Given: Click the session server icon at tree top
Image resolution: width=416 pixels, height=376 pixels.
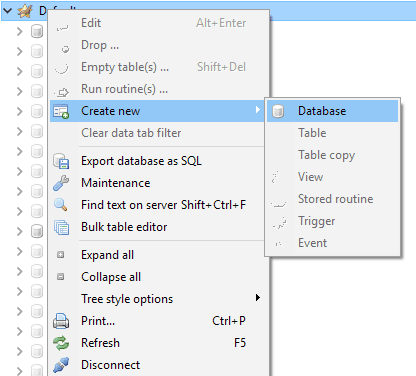Looking at the screenshot, I should 25,11.
